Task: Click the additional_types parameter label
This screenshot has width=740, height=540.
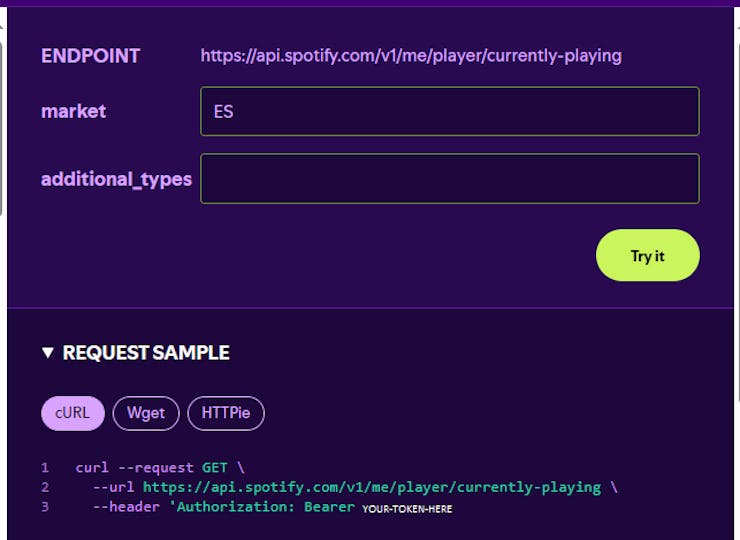Action: click(x=116, y=179)
